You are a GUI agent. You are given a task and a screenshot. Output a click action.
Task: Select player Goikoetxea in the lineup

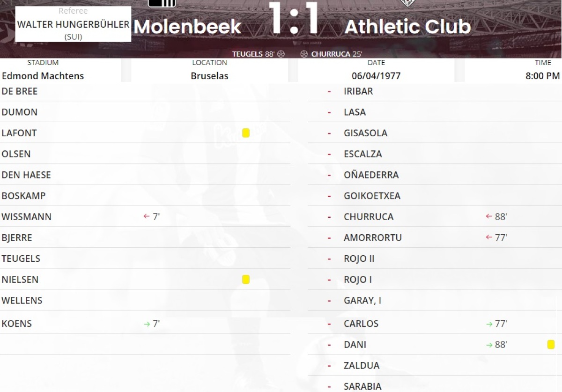tap(372, 196)
